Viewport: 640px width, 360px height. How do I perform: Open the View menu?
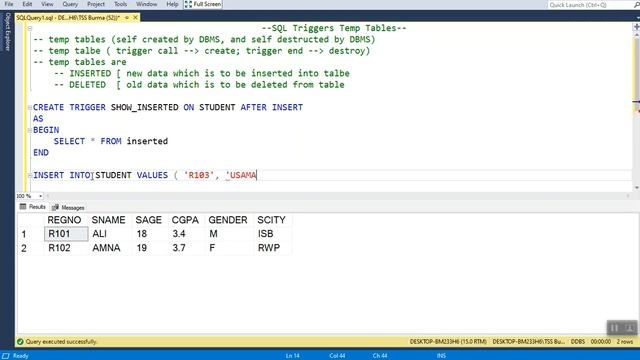[x=47, y=4]
